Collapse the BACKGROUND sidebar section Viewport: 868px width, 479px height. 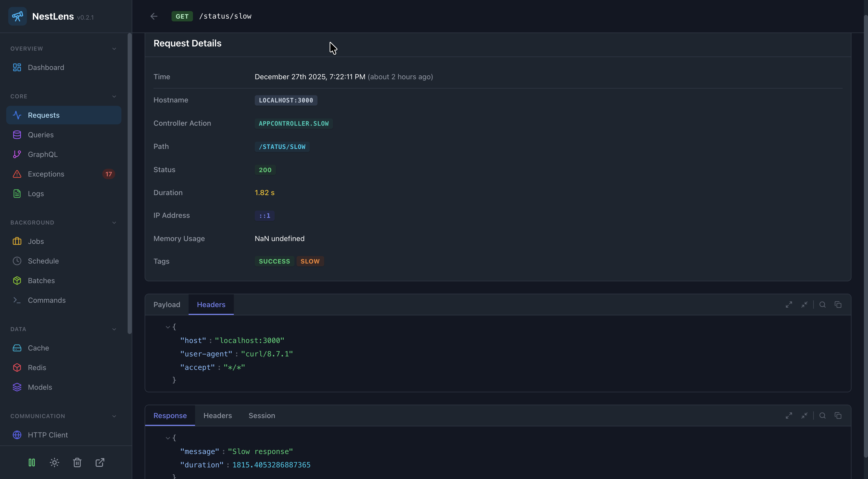coord(114,223)
